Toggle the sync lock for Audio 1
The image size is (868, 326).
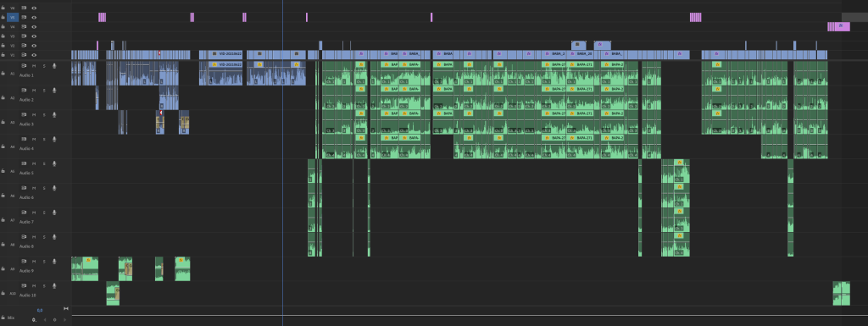coord(24,66)
